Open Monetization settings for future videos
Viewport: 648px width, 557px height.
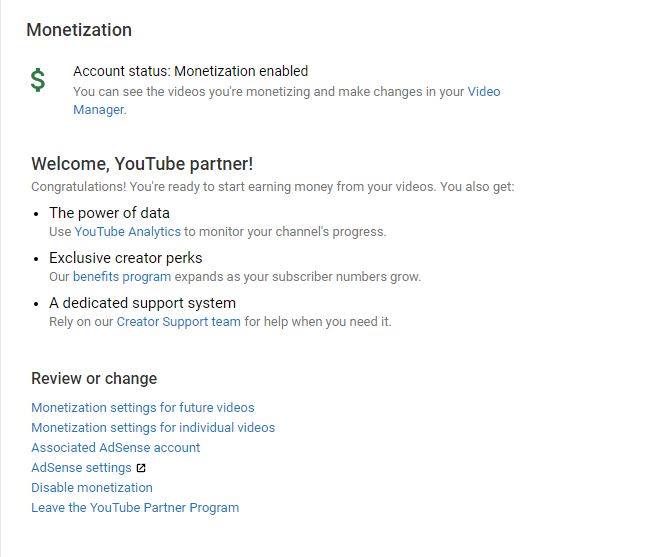pyautogui.click(x=143, y=408)
